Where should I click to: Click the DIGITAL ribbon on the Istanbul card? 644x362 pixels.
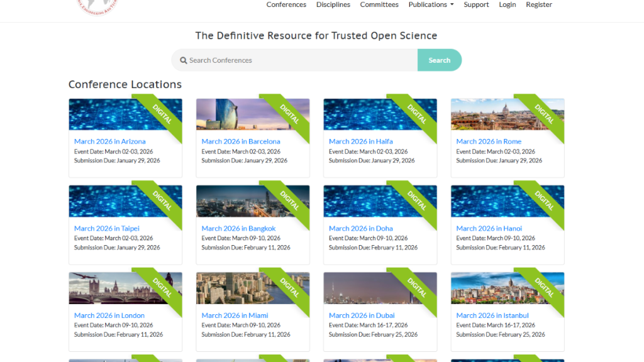(x=546, y=288)
